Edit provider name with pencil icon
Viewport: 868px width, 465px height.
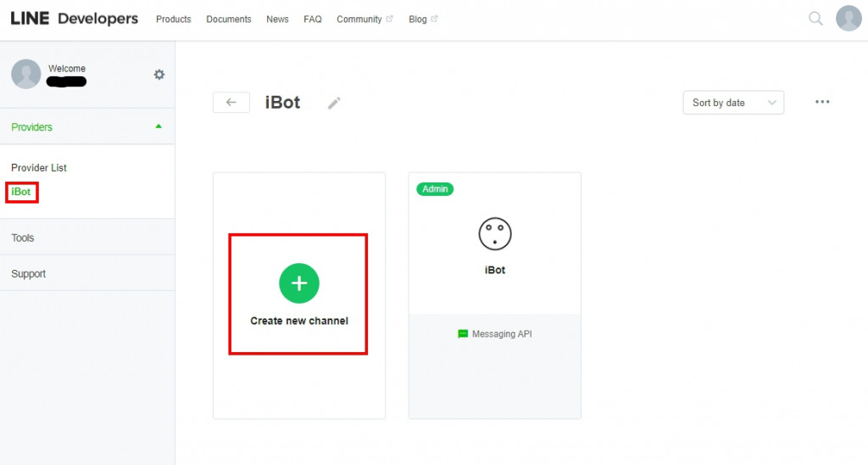334,103
